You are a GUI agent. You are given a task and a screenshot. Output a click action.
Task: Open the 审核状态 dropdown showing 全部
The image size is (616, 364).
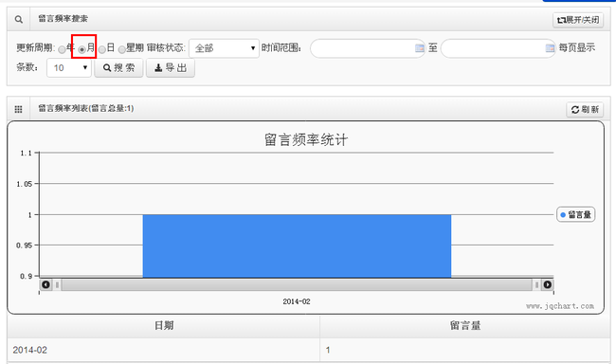(224, 48)
